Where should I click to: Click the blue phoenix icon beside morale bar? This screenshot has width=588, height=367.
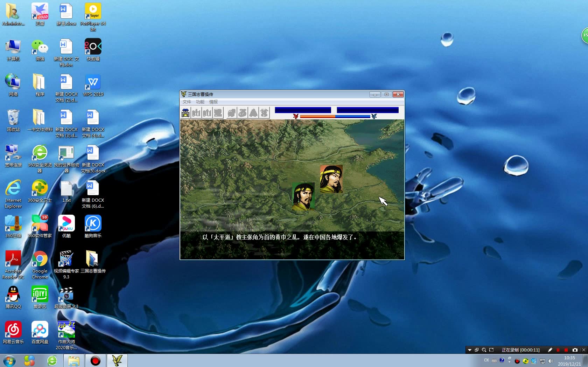[x=374, y=116]
